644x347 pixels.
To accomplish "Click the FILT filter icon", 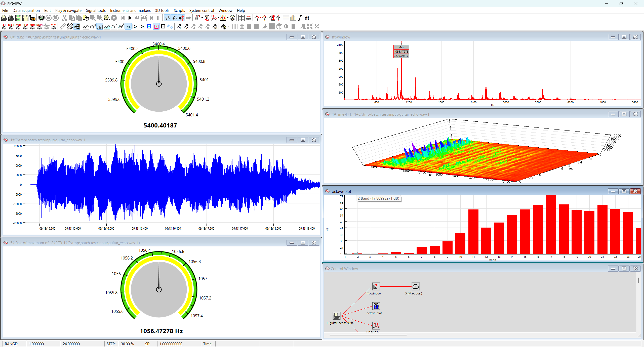I will click(x=207, y=18).
